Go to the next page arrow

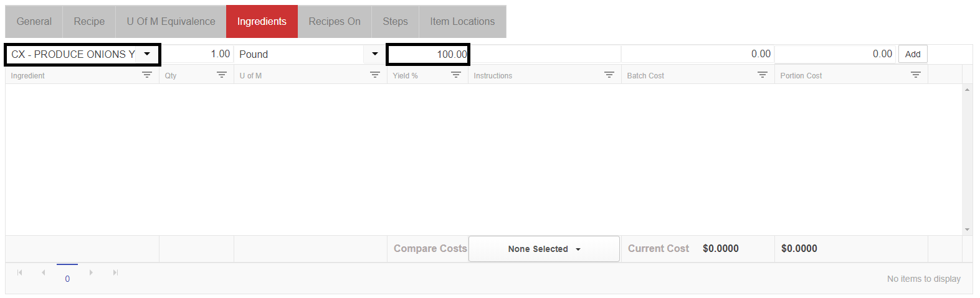91,272
